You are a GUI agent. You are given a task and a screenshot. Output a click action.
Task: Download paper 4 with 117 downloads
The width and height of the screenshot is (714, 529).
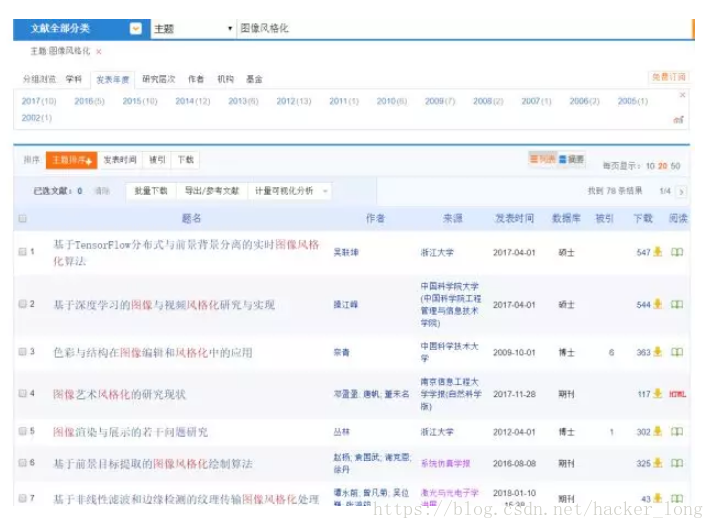(658, 393)
